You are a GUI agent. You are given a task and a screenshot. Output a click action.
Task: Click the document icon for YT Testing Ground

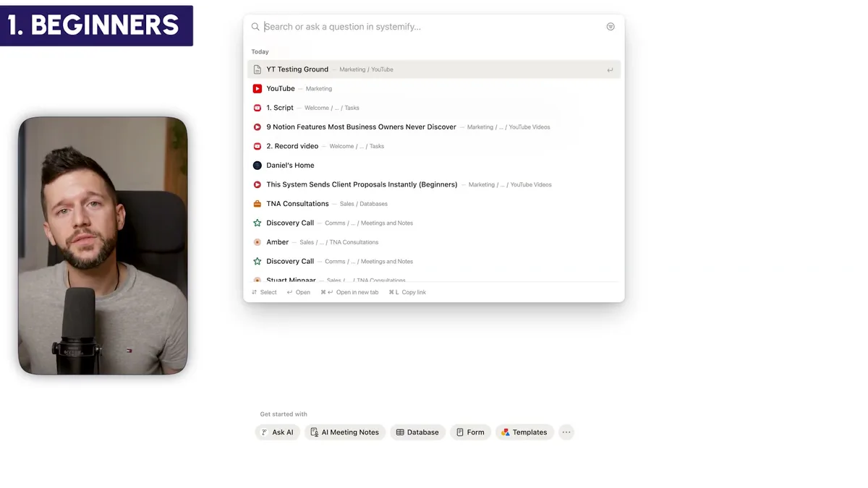[x=258, y=69]
